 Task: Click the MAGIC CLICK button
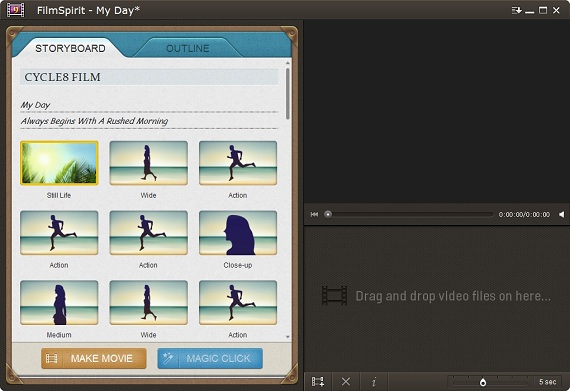click(210, 359)
